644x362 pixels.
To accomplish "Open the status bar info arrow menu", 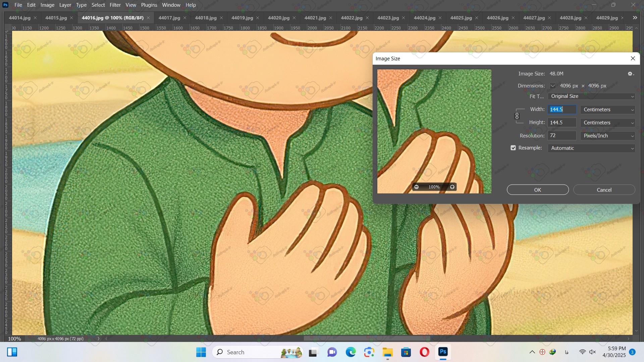I will point(99,339).
